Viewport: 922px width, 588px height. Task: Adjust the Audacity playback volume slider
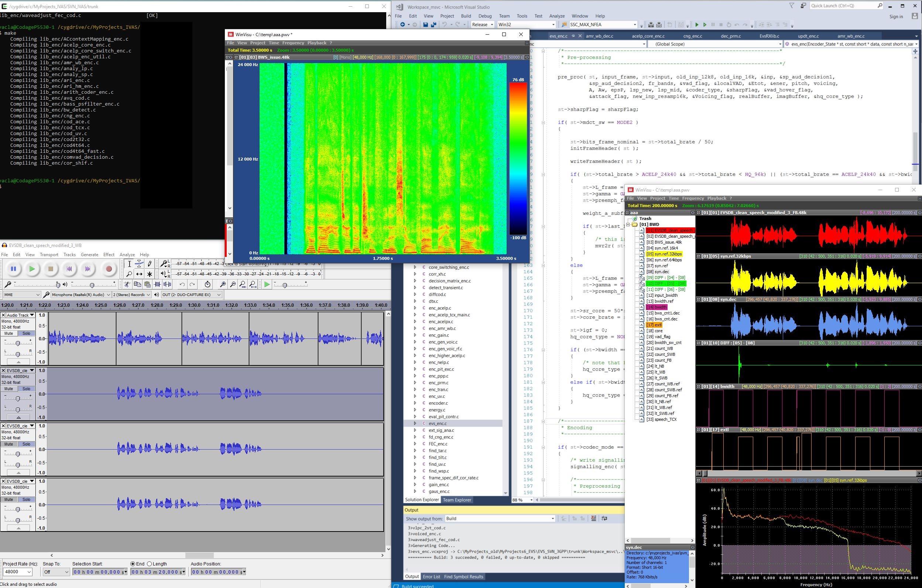pos(92,285)
